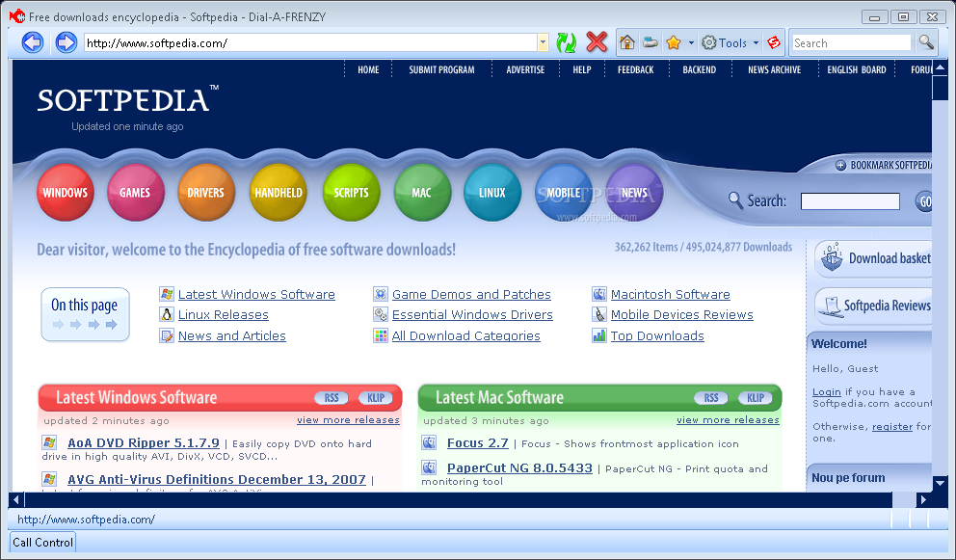Screen dimensions: 956x560
Task: Click the vertical scrollbar down arrow
Action: [x=940, y=483]
